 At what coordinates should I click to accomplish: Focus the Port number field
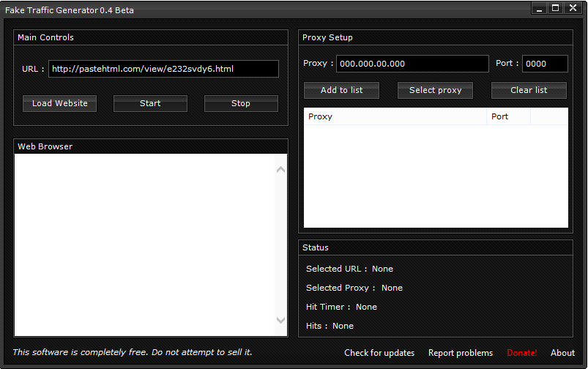tap(545, 64)
